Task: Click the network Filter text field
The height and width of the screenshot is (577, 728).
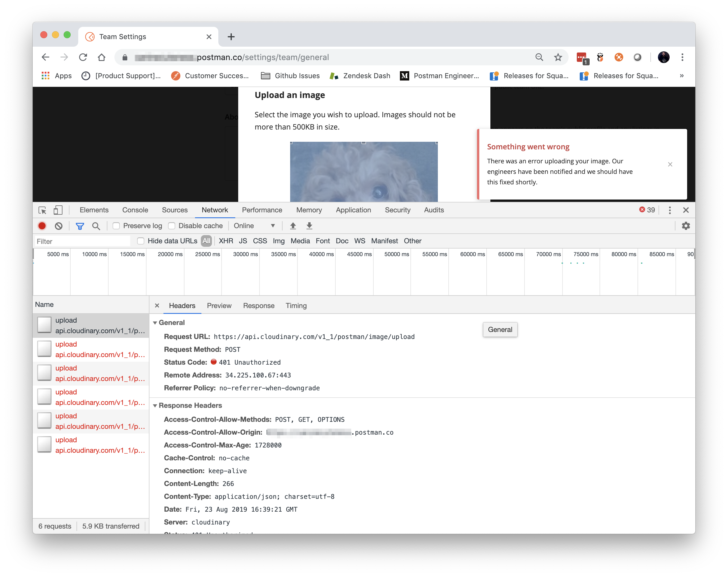Action: 82,241
